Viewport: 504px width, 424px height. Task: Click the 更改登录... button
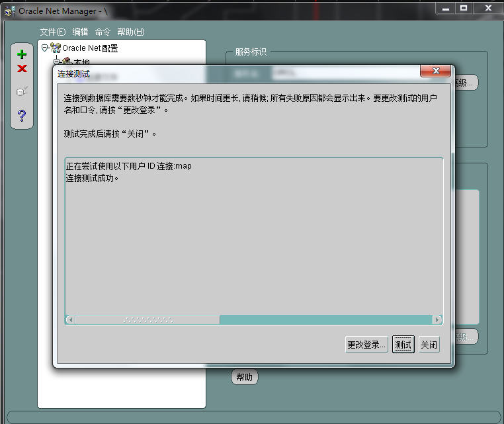coord(366,345)
